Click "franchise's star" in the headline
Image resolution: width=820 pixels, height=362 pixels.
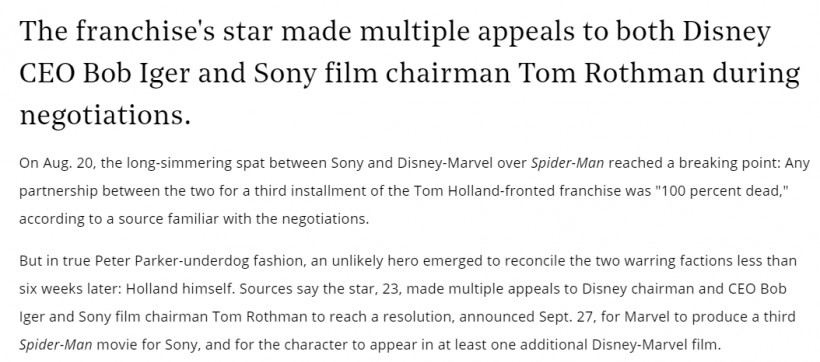pyautogui.click(x=174, y=32)
